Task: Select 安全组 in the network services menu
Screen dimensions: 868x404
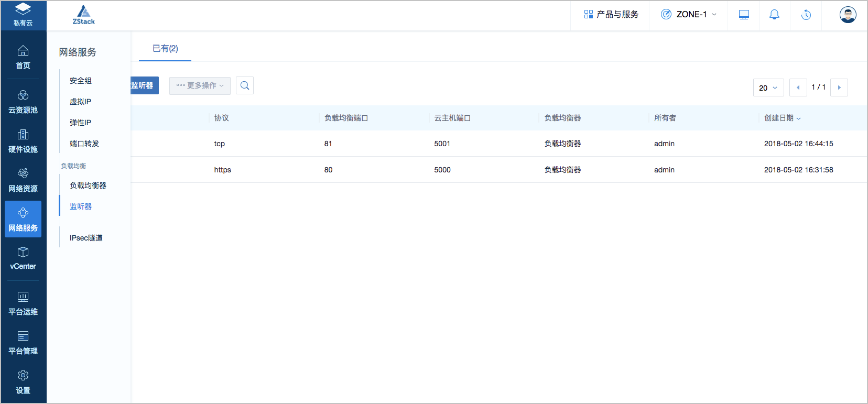Action: point(81,81)
